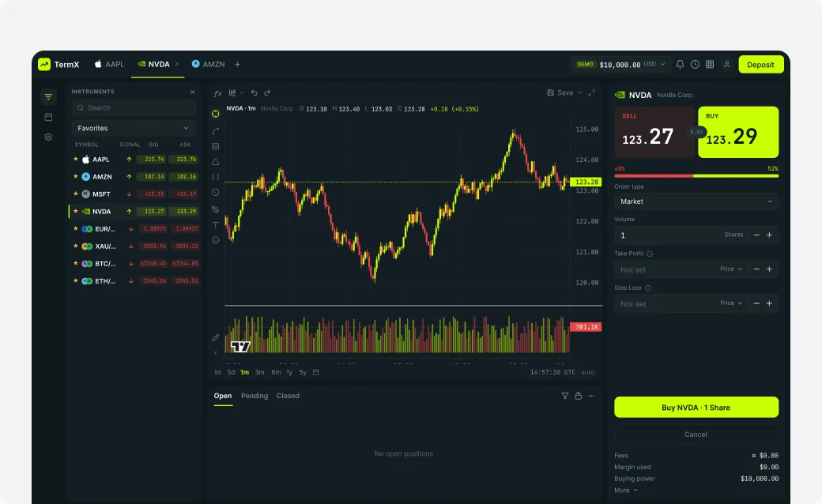Open the indicators fx tool
Image resolution: width=822 pixels, height=504 pixels.
pos(217,93)
